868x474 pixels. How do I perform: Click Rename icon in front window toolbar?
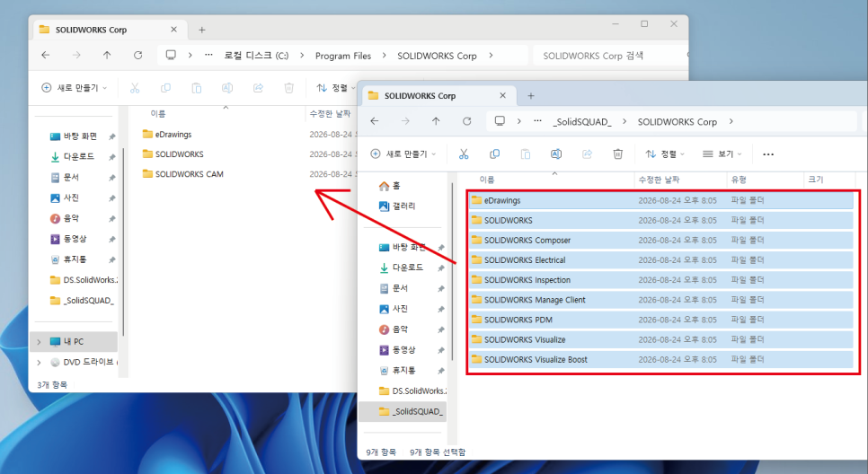[556, 154]
